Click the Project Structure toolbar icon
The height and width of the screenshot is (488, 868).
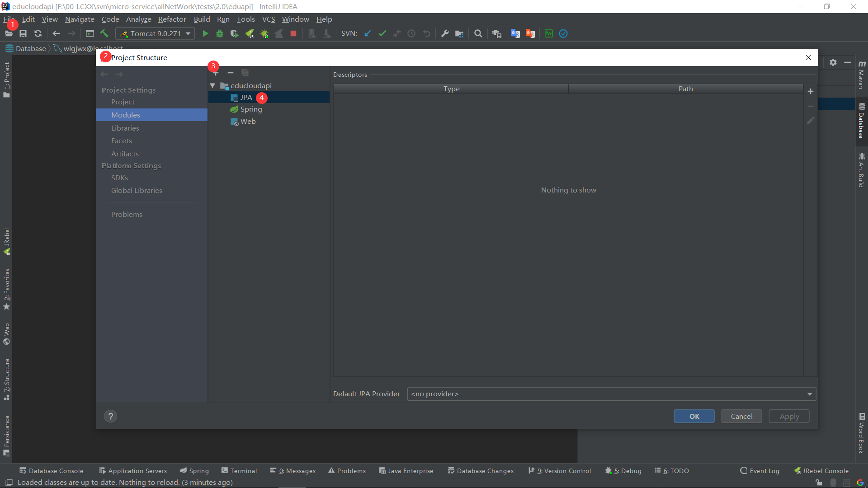coord(459,33)
